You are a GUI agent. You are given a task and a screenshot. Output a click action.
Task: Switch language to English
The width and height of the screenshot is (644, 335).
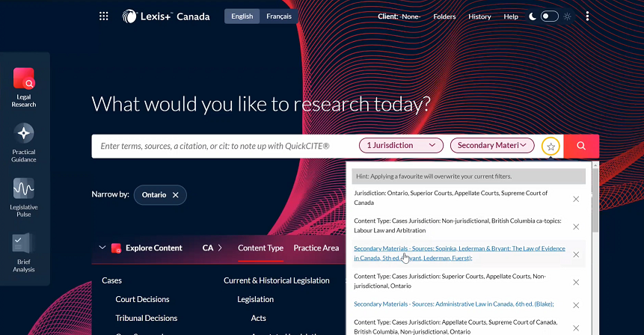(242, 16)
